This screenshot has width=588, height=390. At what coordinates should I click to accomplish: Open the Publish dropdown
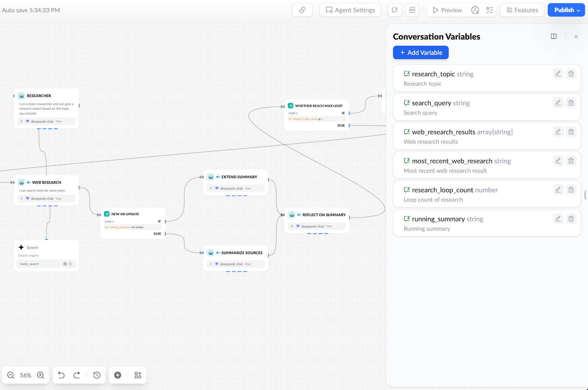click(x=566, y=10)
